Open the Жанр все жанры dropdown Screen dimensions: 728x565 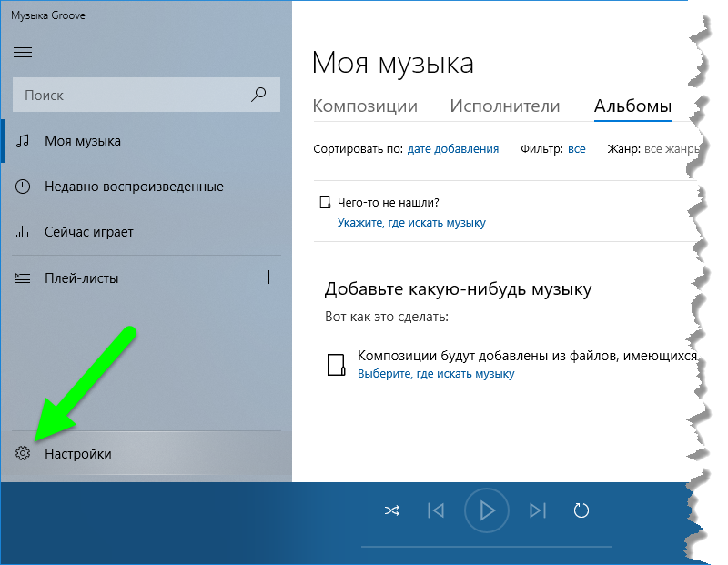click(671, 149)
